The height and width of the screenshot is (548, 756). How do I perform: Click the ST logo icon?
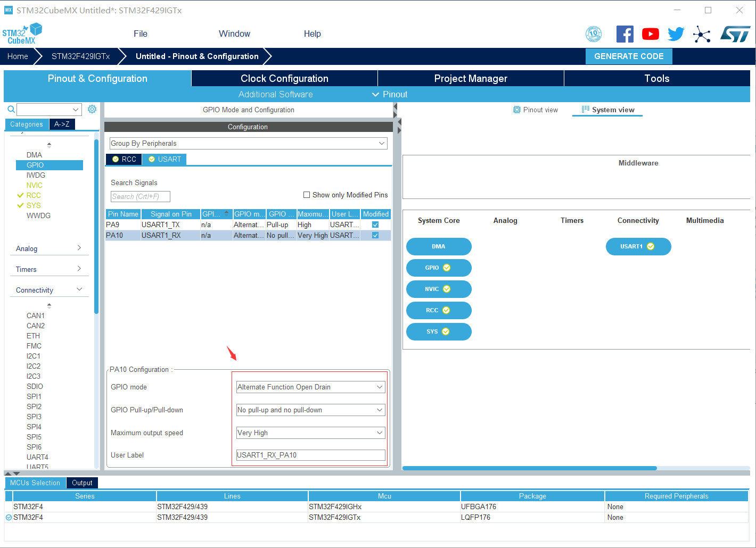tap(735, 34)
